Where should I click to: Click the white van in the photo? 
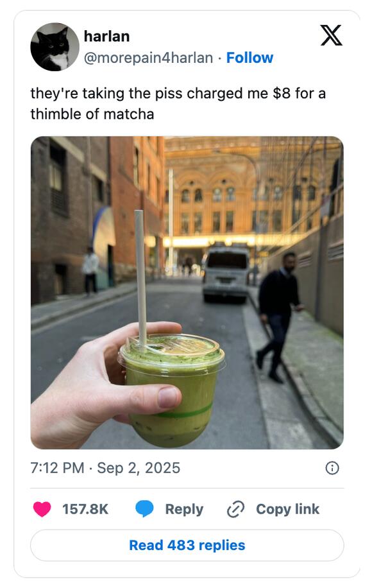coord(226,274)
